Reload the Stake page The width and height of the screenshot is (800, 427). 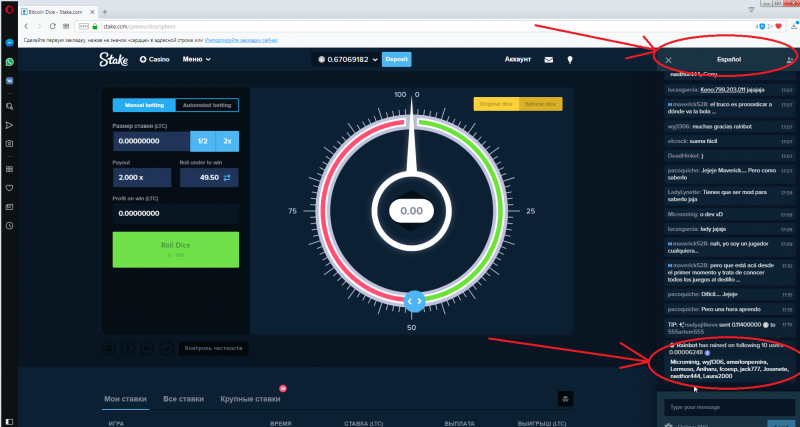click(53, 26)
